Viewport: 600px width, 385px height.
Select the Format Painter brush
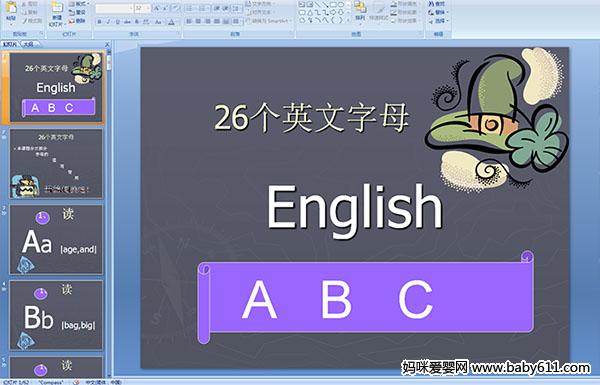(x=24, y=21)
